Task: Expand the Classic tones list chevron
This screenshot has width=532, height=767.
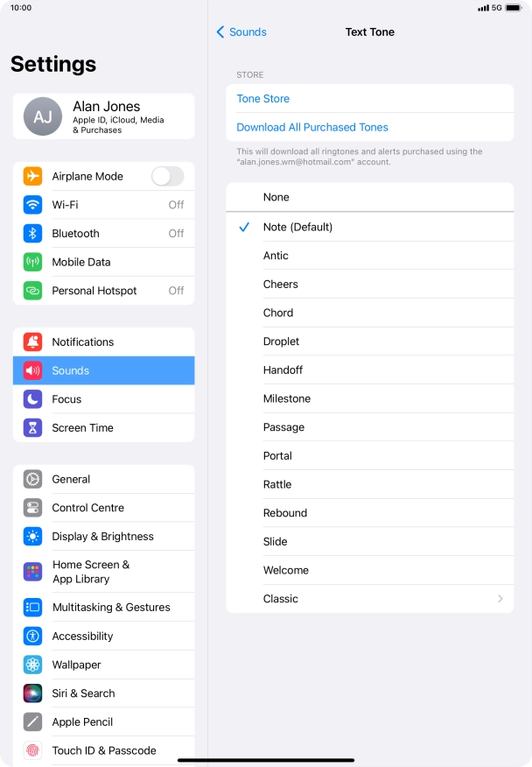Action: coord(500,599)
